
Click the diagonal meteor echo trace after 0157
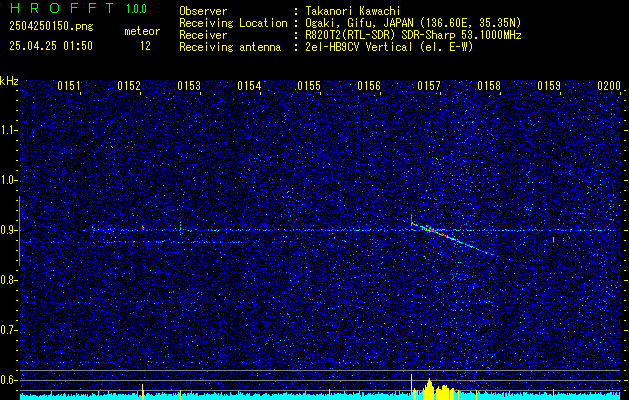pyautogui.click(x=453, y=239)
